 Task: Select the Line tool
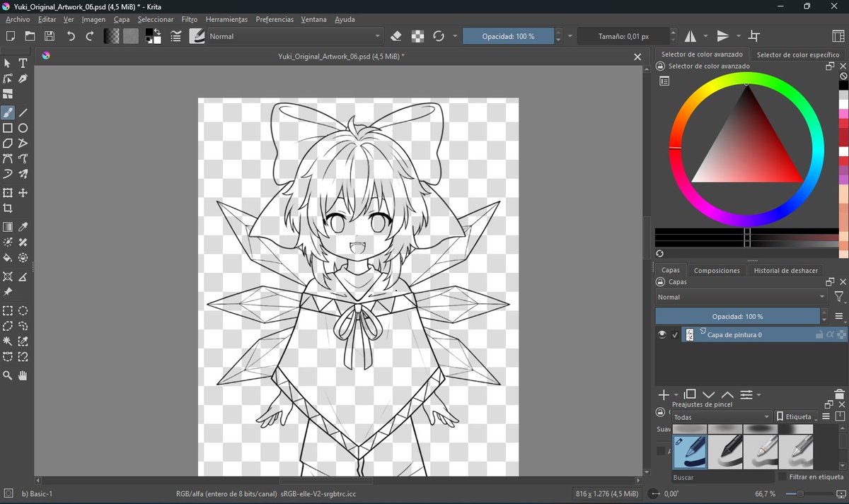(x=23, y=112)
